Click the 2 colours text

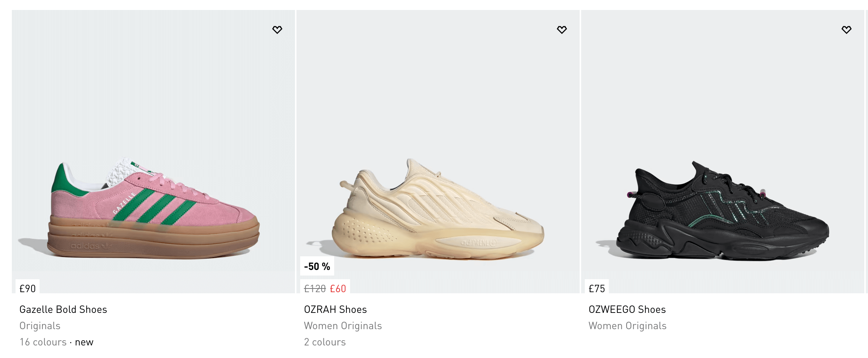coord(325,342)
